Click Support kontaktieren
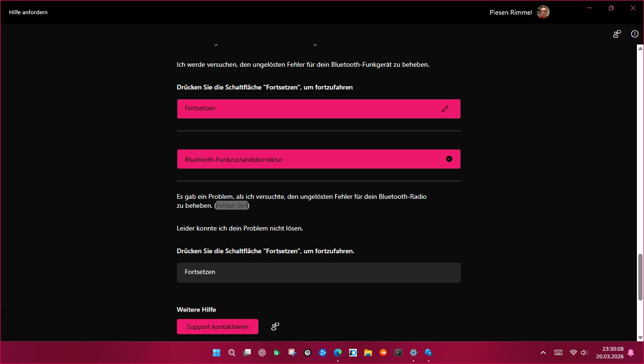 point(218,327)
